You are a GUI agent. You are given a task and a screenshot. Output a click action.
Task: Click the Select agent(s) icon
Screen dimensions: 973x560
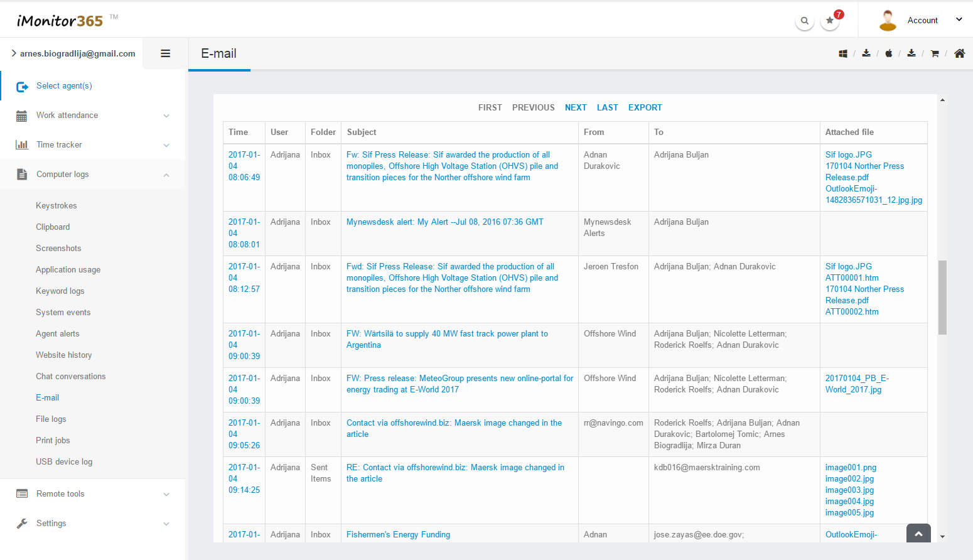coord(22,87)
